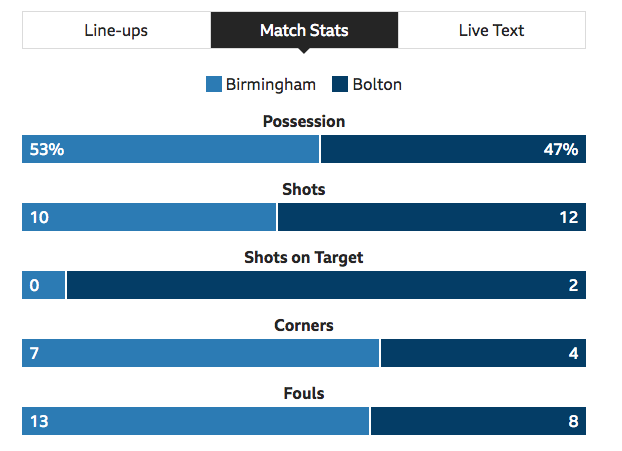Click Bolton's 12 shots bar

coord(432,217)
